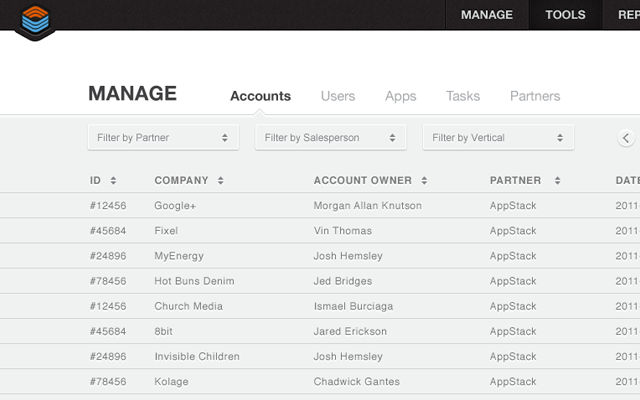The height and width of the screenshot is (400, 640).
Task: Click account owner Morgan Allan Knutson
Action: [367, 206]
